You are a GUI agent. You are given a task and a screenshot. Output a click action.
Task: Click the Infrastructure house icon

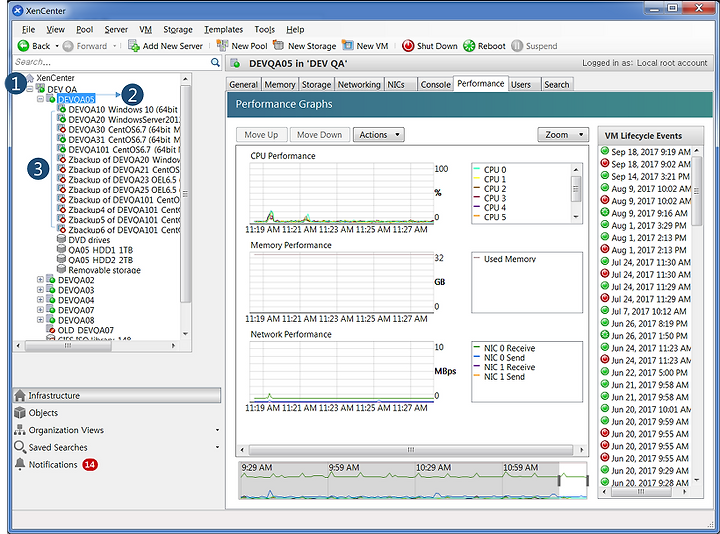(20, 395)
